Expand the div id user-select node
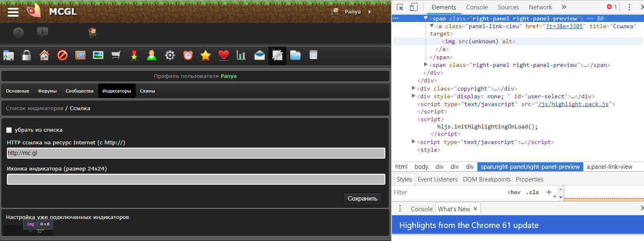644x241 pixels. click(413, 96)
